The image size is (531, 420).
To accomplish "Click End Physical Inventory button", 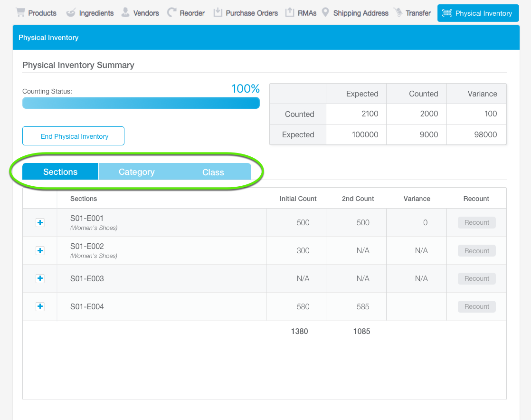I will (x=74, y=136).
